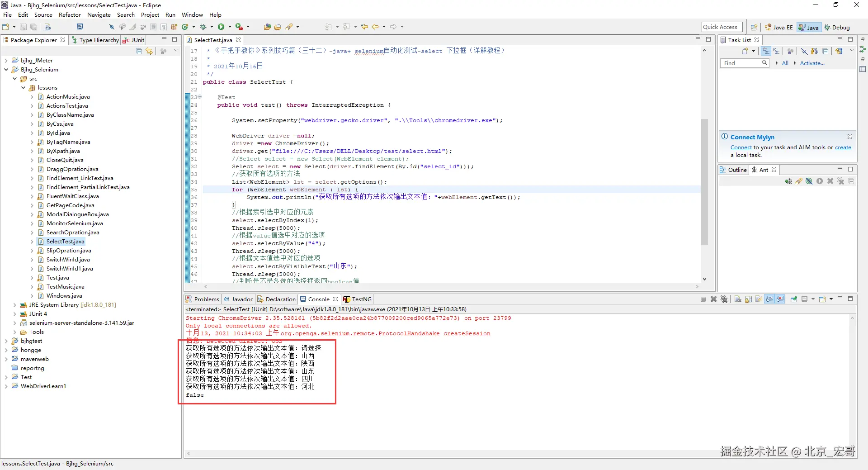Collapse the Bjhg_Selenium project node

[x=6, y=70]
